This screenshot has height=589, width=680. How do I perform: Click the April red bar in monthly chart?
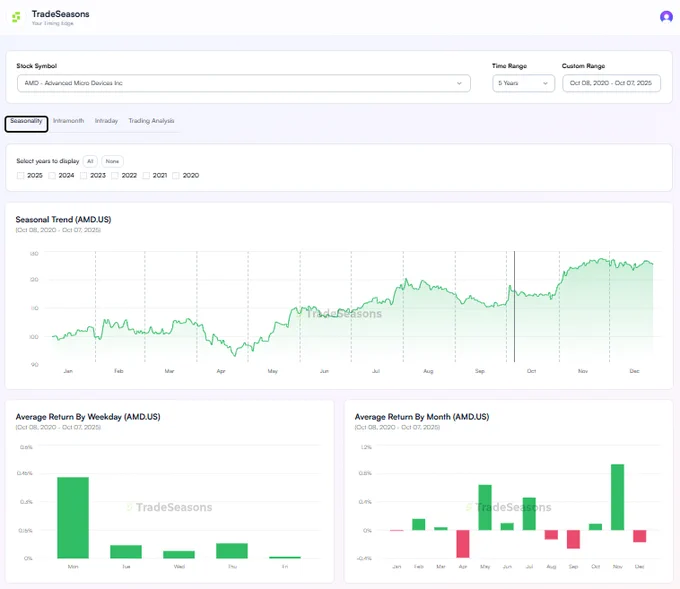(463, 543)
